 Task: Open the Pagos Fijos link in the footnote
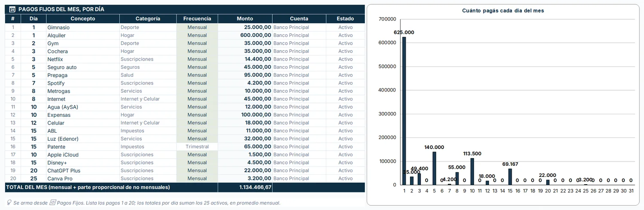pyautogui.click(x=70, y=203)
